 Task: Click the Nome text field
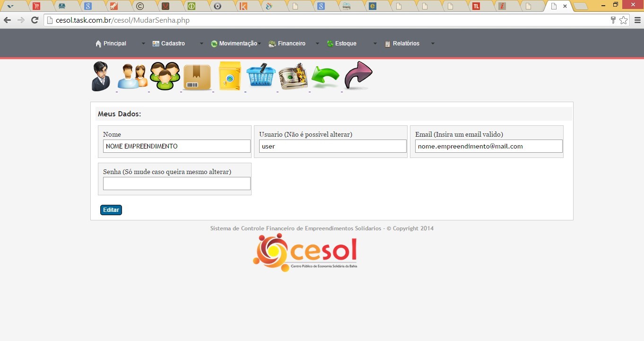coord(176,146)
